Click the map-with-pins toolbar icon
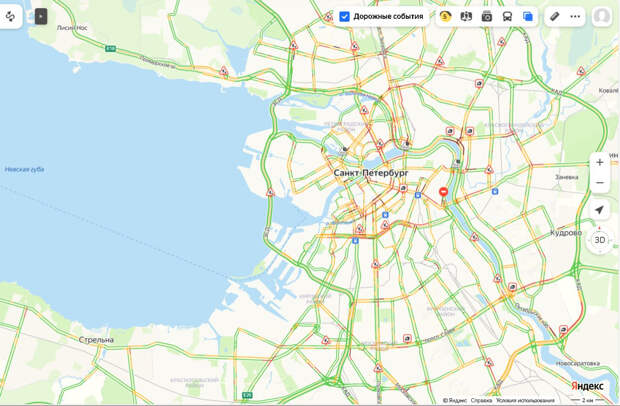The image size is (620, 406). pyautogui.click(x=466, y=17)
